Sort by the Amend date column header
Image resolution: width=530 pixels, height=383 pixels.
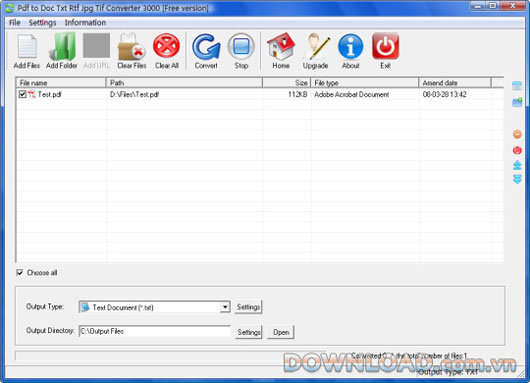[x=455, y=83]
